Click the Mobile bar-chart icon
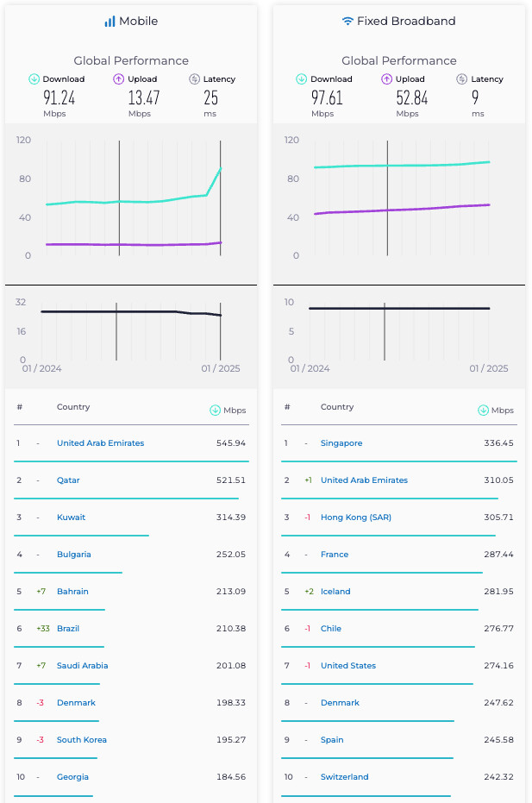This screenshot has width=532, height=803. tap(110, 21)
